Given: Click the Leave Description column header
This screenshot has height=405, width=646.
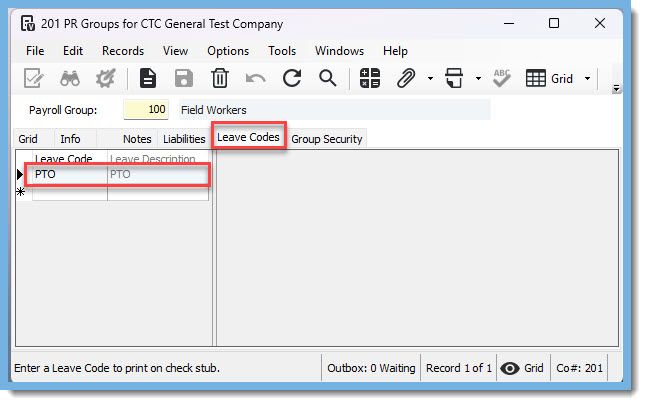Looking at the screenshot, I should pos(158,159).
